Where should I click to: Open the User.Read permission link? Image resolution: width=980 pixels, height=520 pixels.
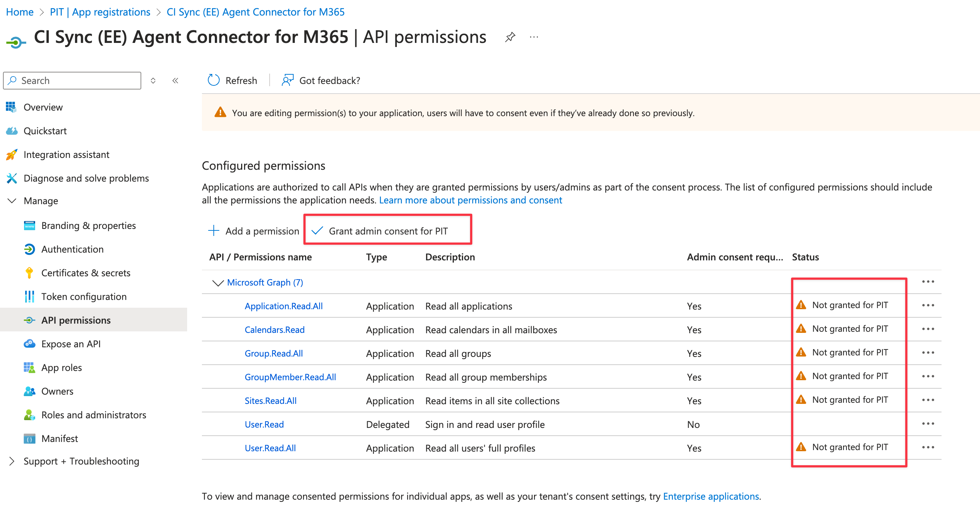264,425
